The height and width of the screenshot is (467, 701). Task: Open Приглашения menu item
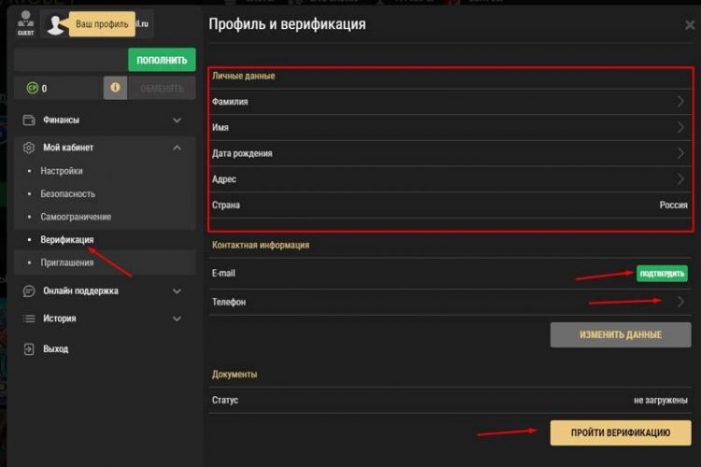point(67,263)
